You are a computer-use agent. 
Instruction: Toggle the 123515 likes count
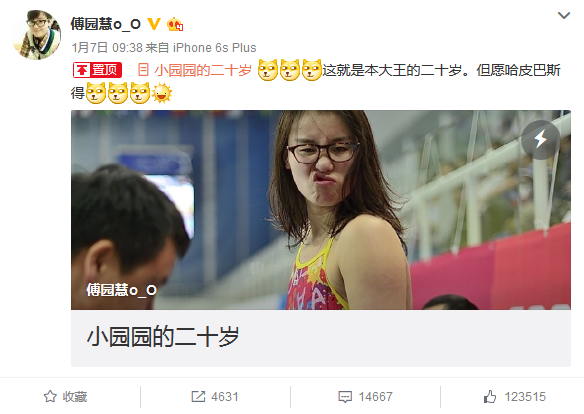(x=525, y=397)
